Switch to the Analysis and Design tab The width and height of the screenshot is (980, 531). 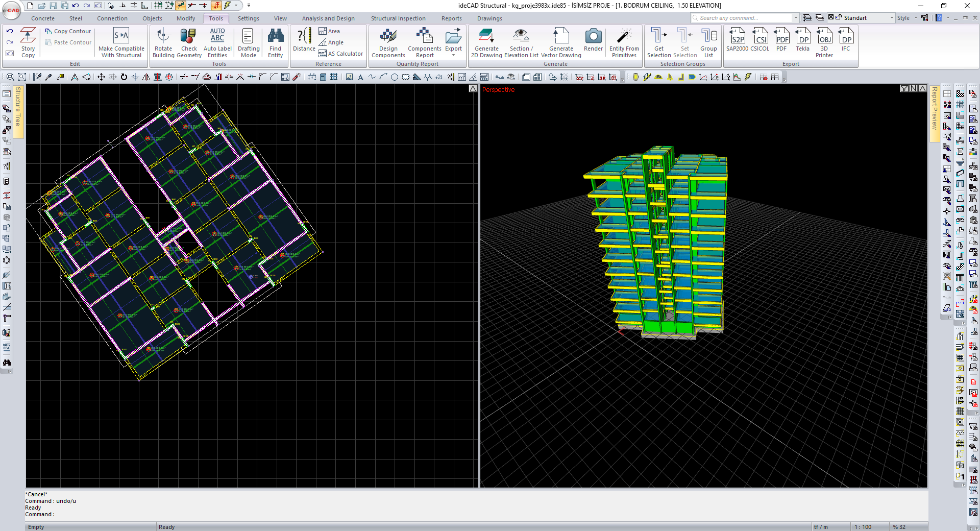(328, 18)
